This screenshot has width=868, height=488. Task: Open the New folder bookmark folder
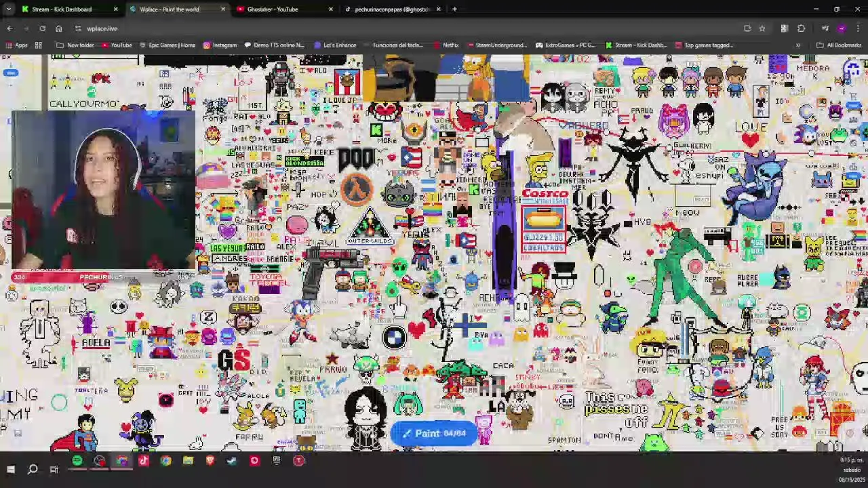[x=75, y=45]
